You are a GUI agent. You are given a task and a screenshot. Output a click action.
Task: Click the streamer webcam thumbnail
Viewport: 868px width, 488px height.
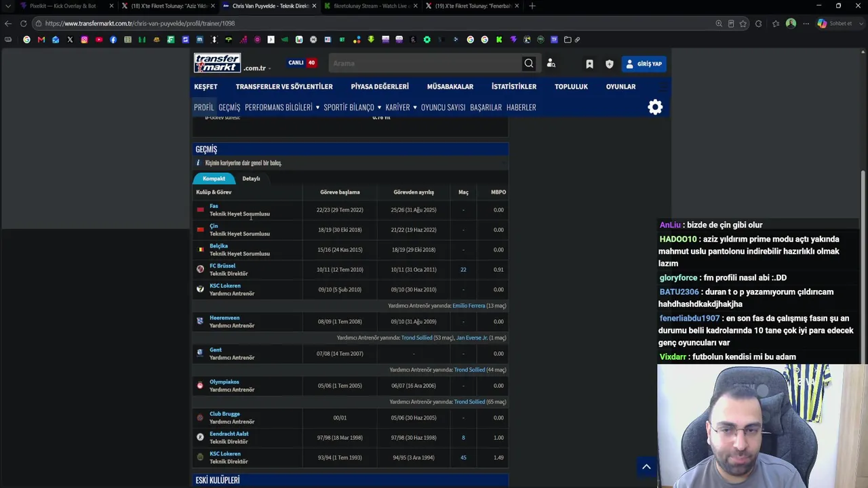tap(762, 426)
